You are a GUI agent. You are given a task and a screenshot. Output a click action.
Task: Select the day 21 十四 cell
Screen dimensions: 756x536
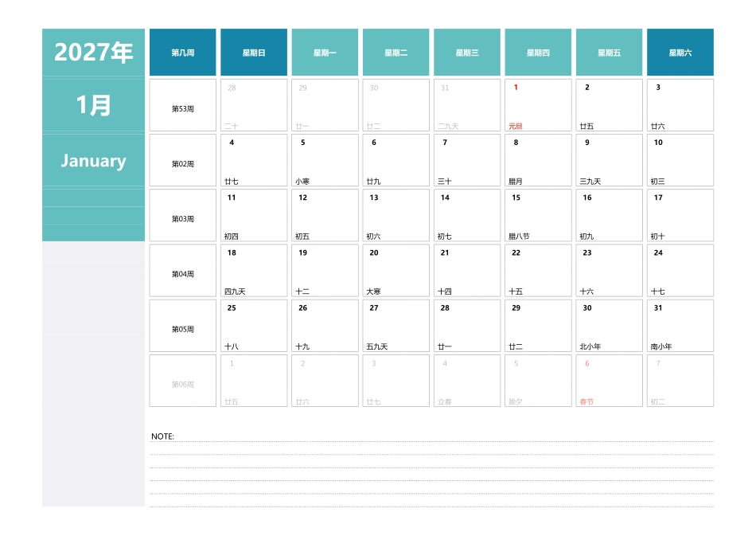pyautogui.click(x=467, y=270)
